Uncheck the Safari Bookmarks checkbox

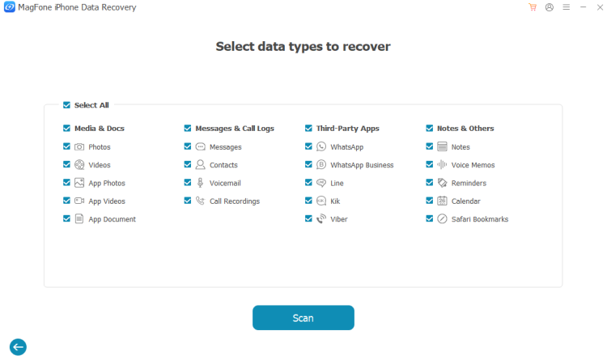pos(429,218)
